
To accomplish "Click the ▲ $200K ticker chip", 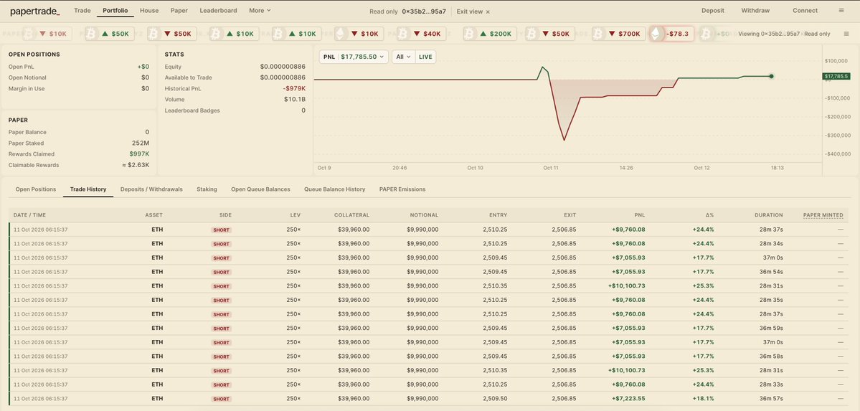I will 488,34.
